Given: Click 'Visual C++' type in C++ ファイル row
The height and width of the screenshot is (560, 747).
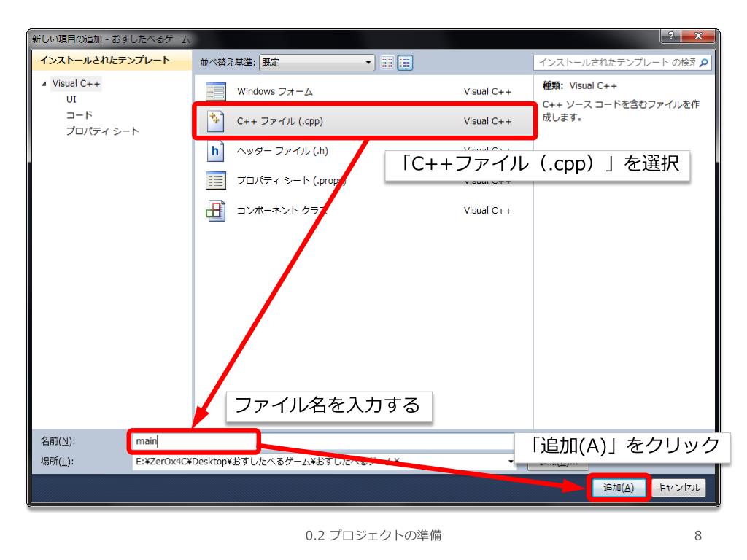Looking at the screenshot, I should pyautogui.click(x=487, y=121).
